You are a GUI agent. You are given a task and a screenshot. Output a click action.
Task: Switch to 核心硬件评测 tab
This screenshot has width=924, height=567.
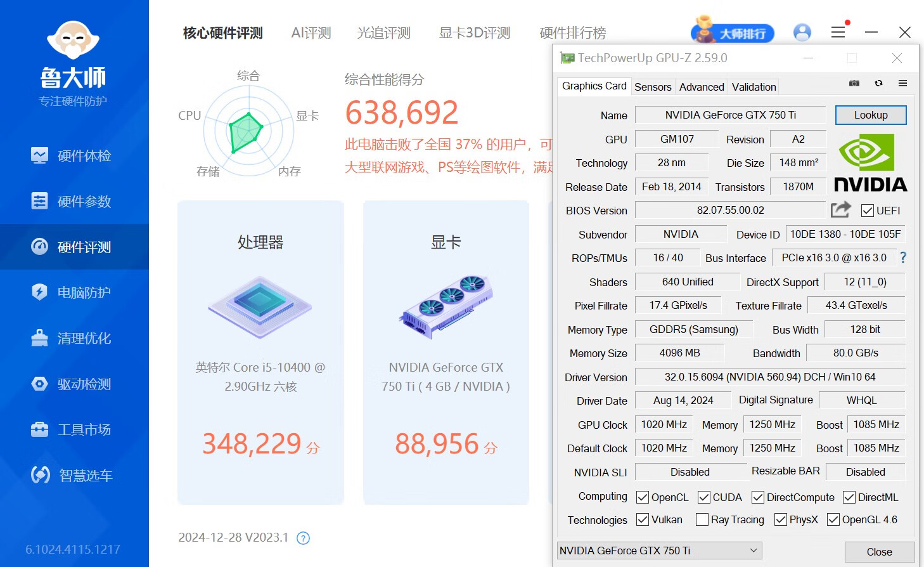click(x=222, y=33)
